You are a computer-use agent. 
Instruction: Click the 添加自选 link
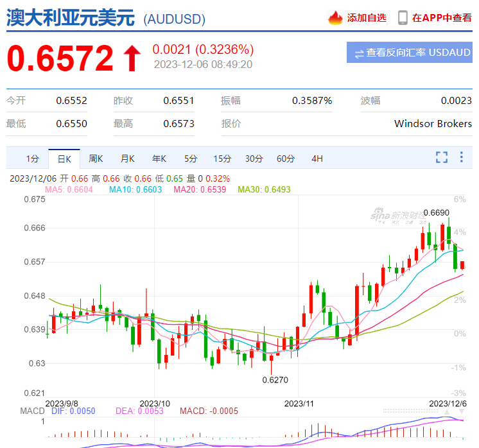click(367, 18)
